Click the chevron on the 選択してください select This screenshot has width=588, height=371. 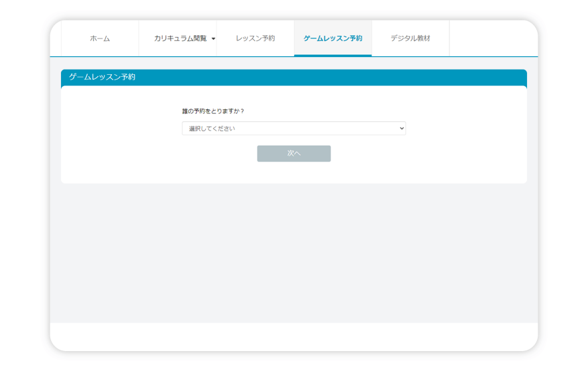click(401, 129)
